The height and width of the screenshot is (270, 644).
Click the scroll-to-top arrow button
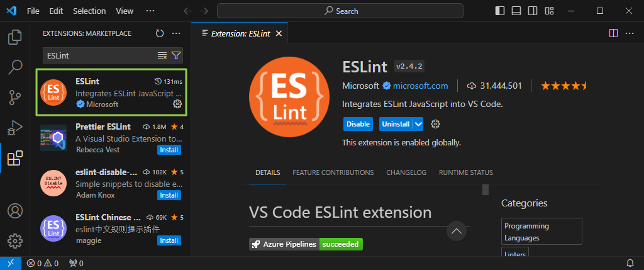pyautogui.click(x=457, y=231)
